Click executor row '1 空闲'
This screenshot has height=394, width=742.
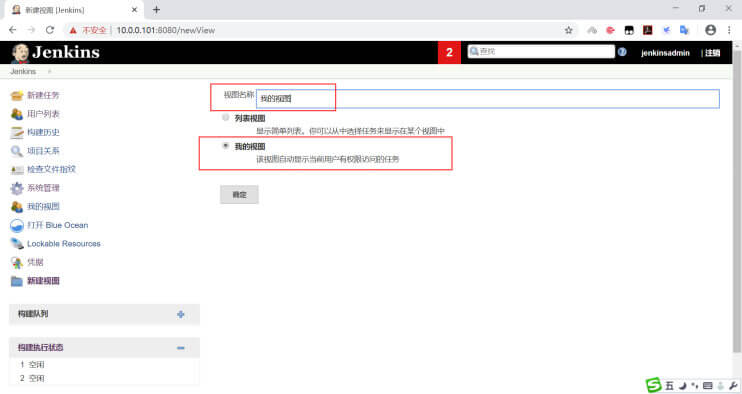[x=32, y=365]
